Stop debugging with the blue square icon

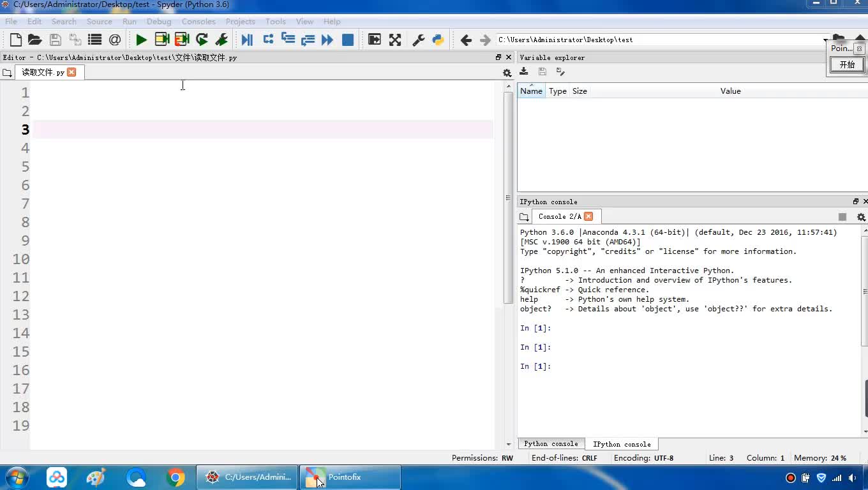(348, 40)
